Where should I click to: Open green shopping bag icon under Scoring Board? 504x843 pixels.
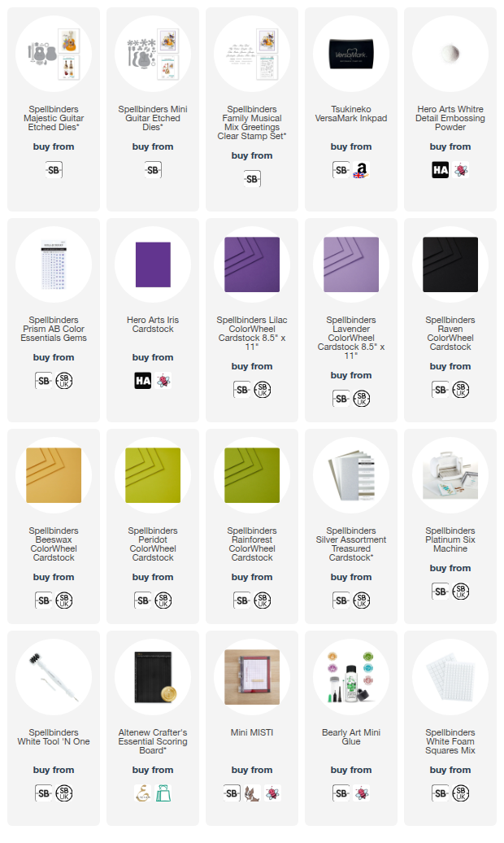coord(163,793)
